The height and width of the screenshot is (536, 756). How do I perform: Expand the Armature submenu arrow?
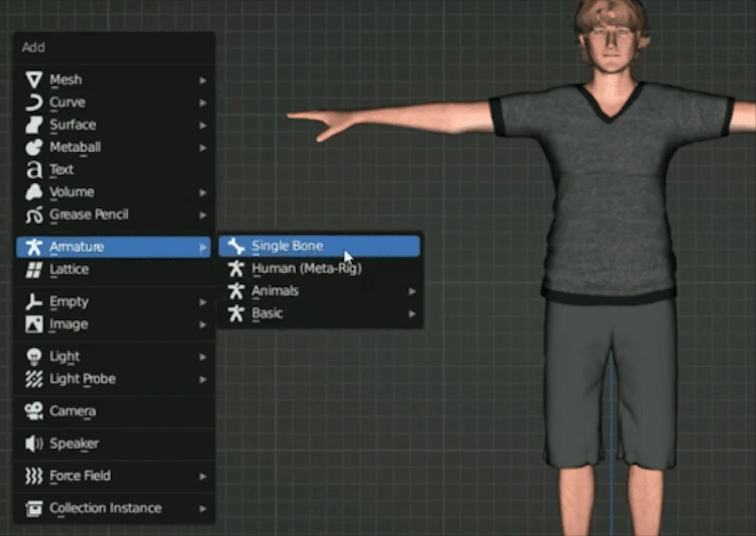[203, 247]
